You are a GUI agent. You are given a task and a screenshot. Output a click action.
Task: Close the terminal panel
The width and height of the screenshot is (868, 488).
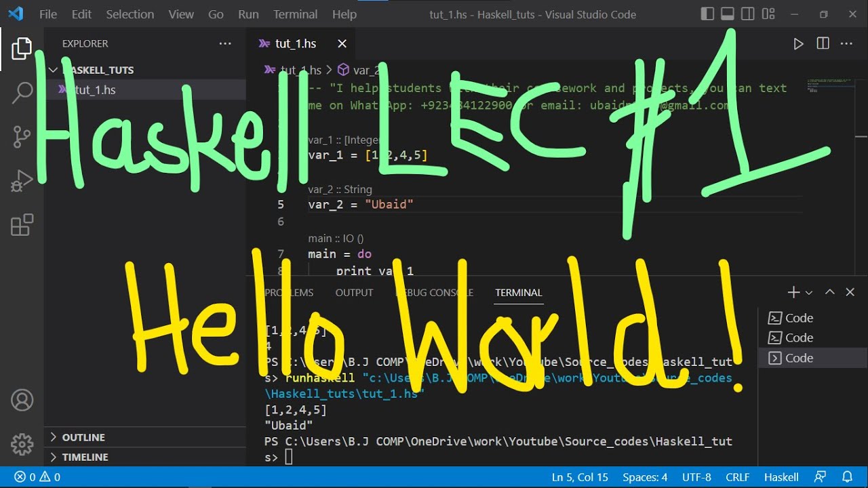[850, 292]
